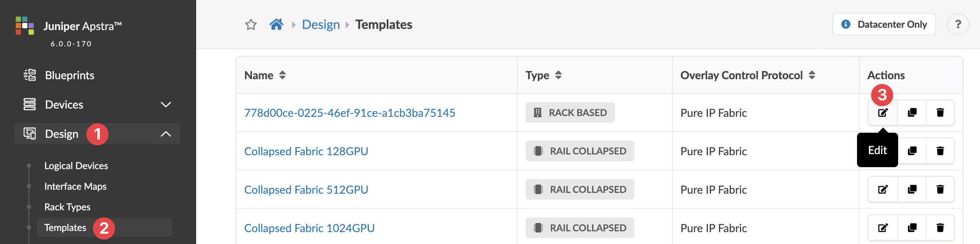This screenshot has height=244, width=980.
Task: Sort by Overlay Control Protocol column
Action: coord(812,75)
